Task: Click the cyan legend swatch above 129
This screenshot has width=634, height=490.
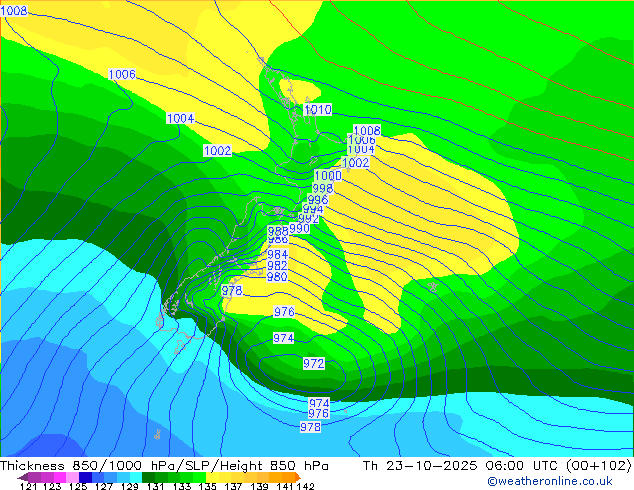Action: [136, 477]
